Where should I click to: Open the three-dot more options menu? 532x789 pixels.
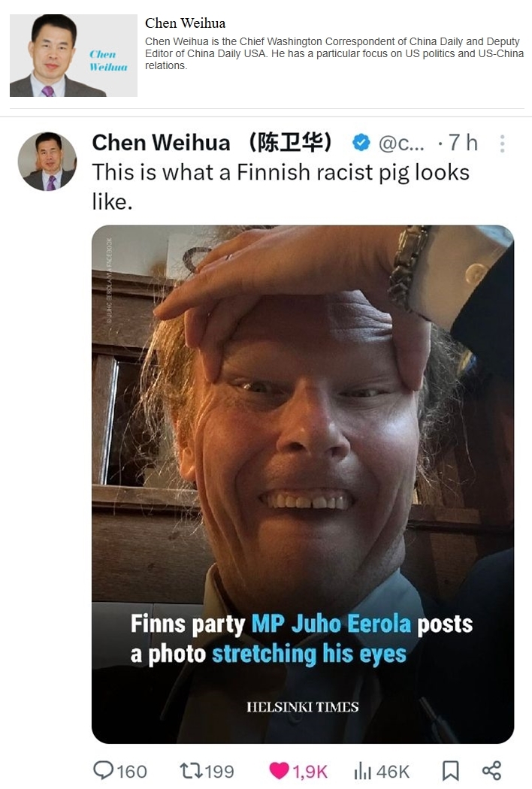pos(502,144)
